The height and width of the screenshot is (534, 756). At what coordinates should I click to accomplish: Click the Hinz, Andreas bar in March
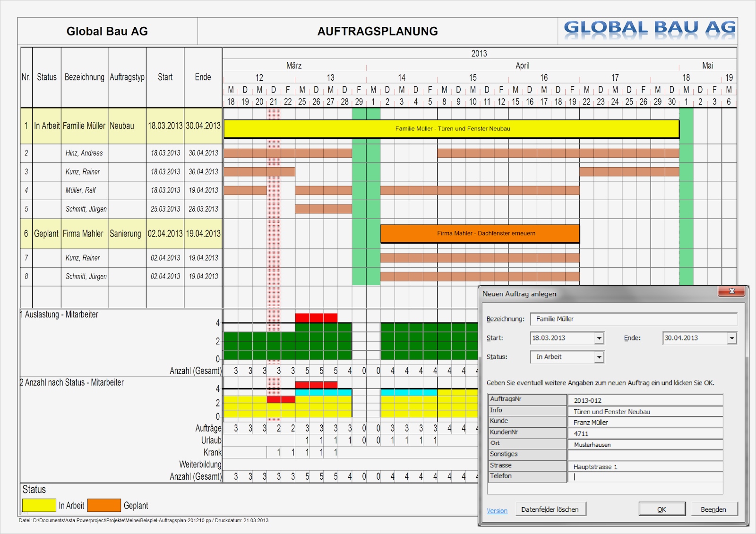288,153
